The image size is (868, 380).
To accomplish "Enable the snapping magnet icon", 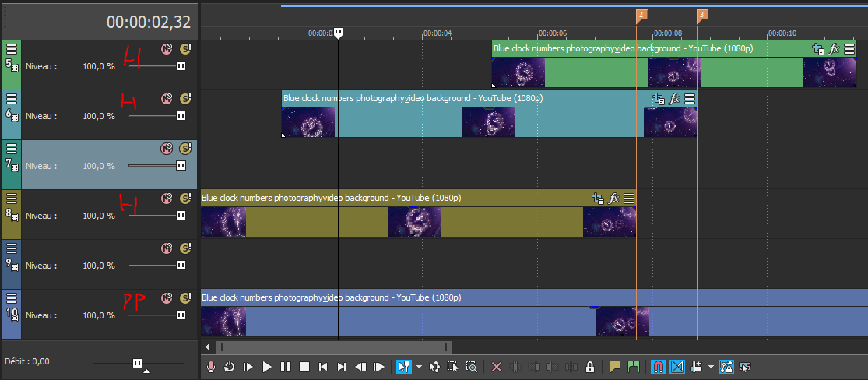I will pos(658,367).
